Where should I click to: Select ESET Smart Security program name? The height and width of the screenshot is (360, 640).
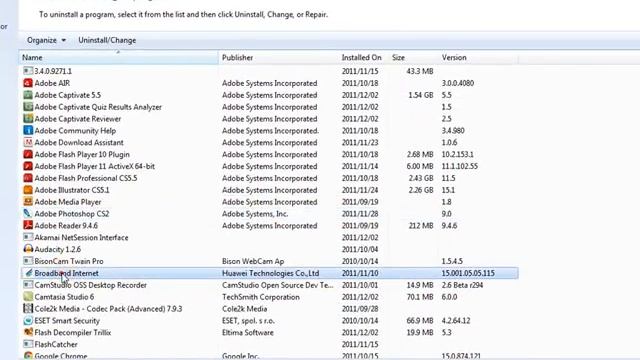(x=67, y=320)
